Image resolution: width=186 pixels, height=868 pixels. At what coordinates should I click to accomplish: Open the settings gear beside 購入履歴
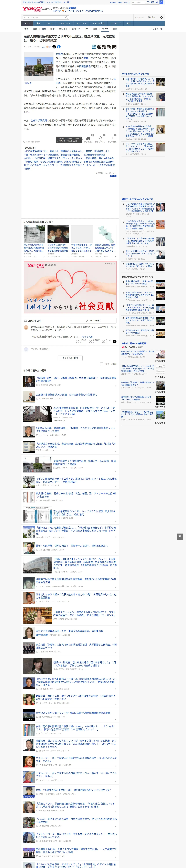[x=161, y=17]
